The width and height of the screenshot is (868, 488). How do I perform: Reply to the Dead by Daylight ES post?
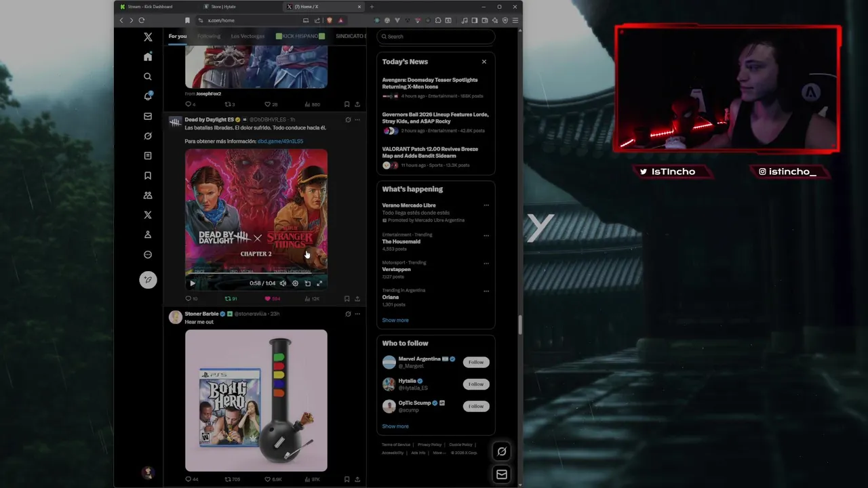(191, 298)
